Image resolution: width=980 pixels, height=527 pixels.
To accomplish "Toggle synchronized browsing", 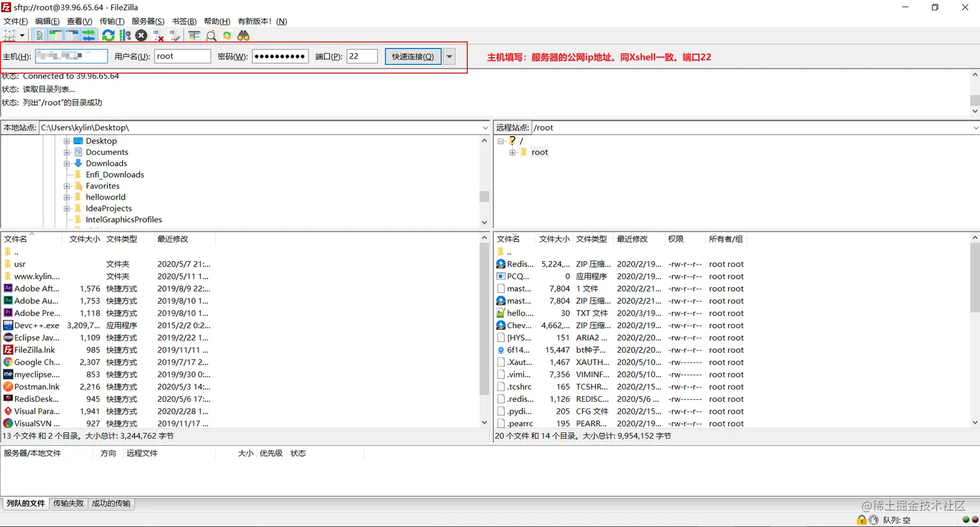I will tap(227, 36).
